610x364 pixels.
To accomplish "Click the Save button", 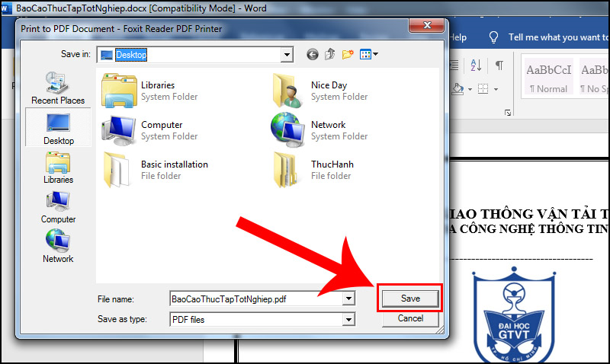I will [x=410, y=299].
